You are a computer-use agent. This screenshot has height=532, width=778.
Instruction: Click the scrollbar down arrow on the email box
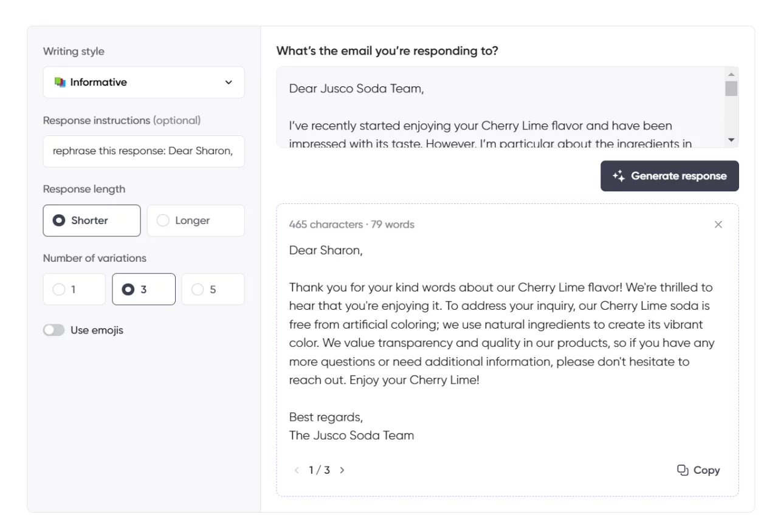pos(731,140)
